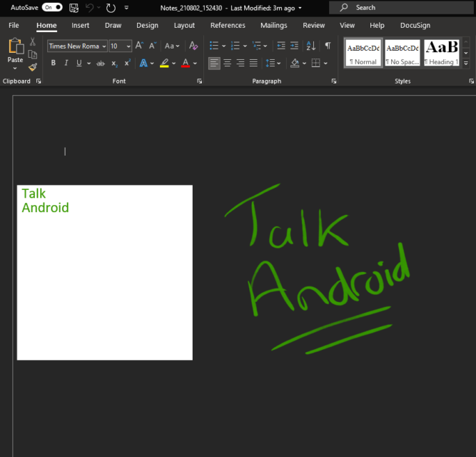Select Align Left
476x457 pixels.
coord(214,63)
